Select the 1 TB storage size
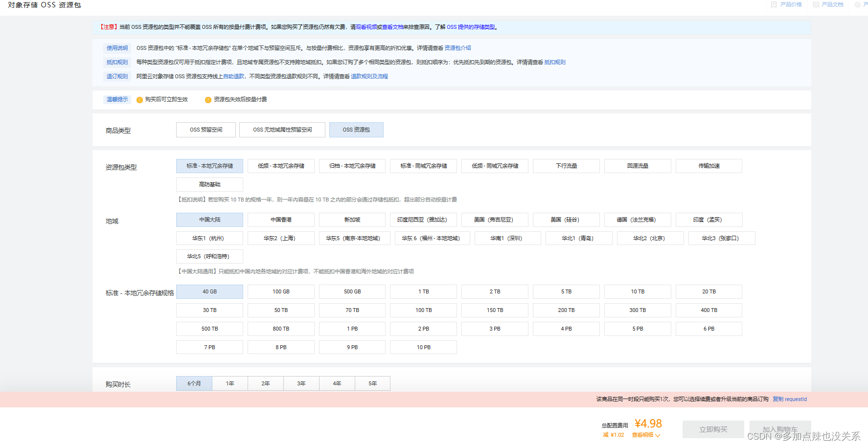 424,291
